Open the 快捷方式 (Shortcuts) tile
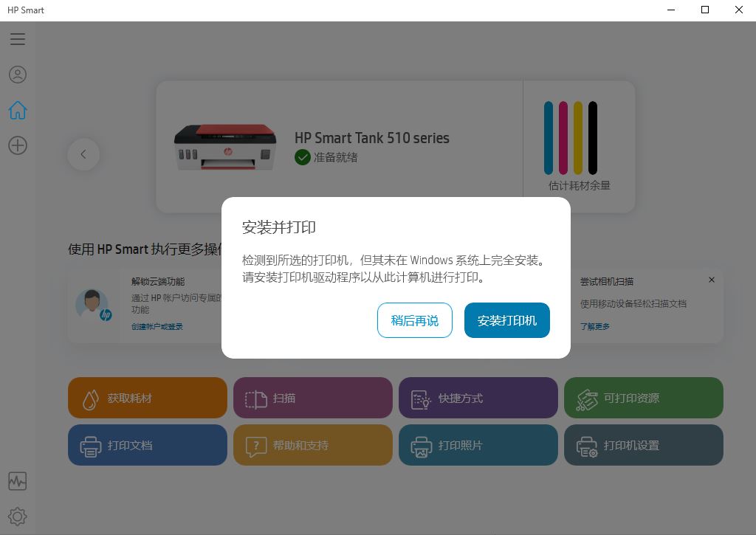756x535 pixels. [x=478, y=398]
